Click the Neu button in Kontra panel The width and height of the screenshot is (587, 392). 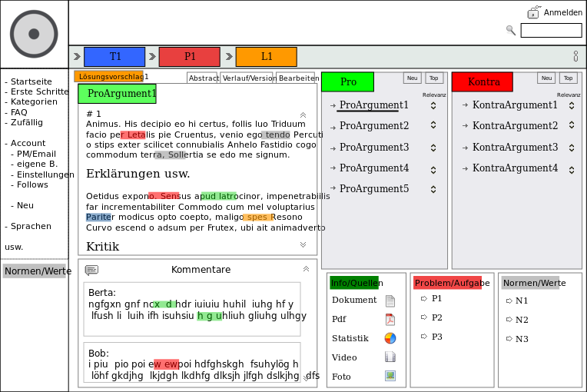(x=546, y=78)
